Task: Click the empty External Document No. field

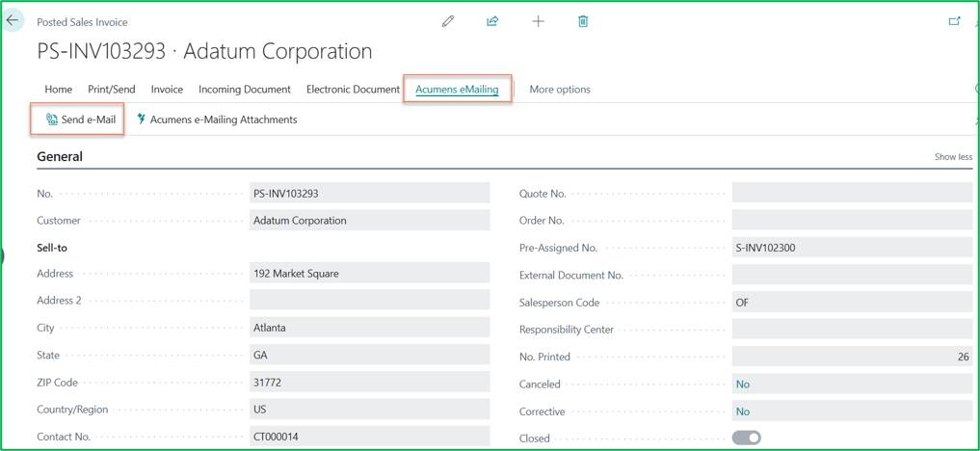Action: (853, 275)
